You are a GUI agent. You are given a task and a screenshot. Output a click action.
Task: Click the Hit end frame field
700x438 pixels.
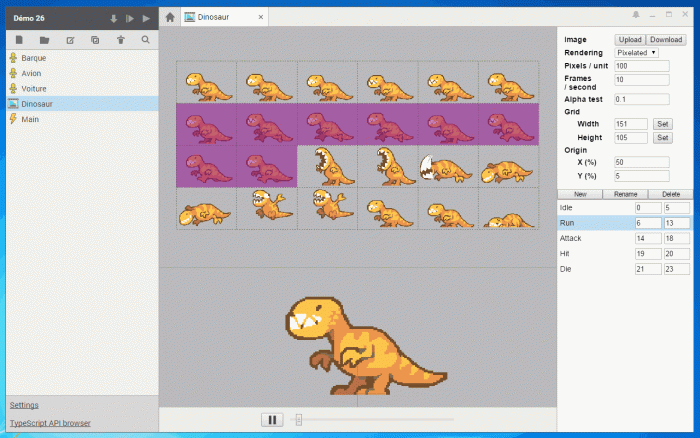point(676,254)
